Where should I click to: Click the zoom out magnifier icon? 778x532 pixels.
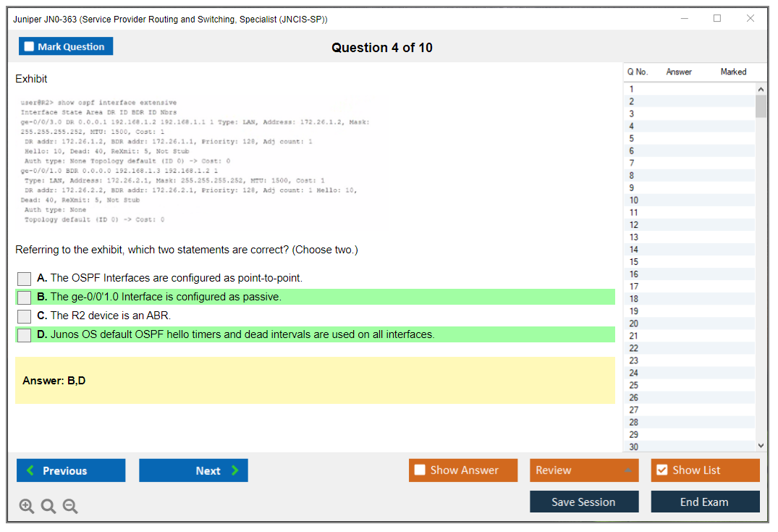(x=70, y=507)
